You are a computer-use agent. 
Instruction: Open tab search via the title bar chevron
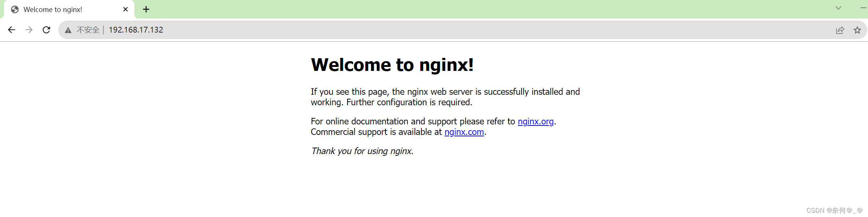pos(838,8)
